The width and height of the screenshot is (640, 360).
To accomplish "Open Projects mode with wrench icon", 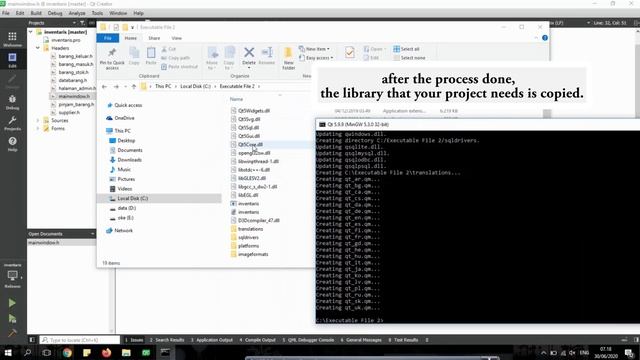I will (x=12, y=123).
